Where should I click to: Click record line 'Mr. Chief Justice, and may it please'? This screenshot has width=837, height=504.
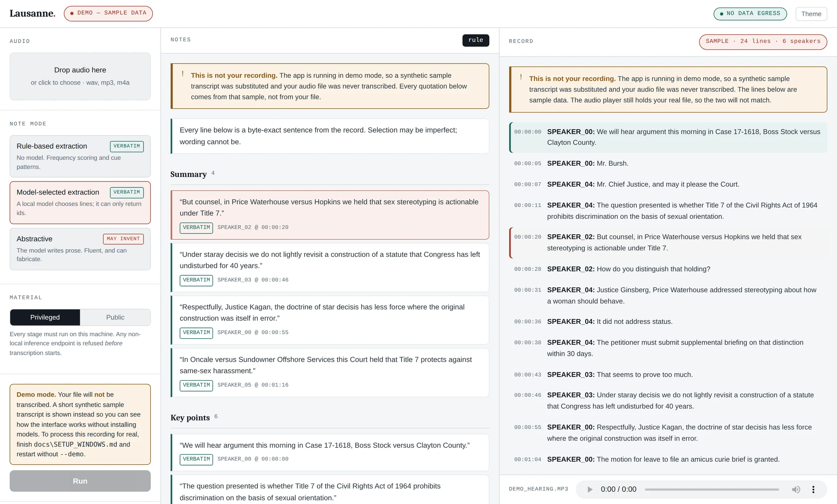pyautogui.click(x=668, y=184)
